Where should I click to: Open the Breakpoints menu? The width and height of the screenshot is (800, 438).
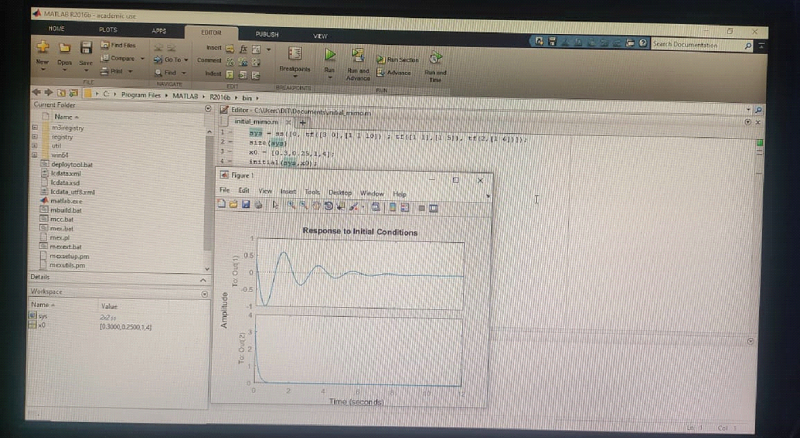pyautogui.click(x=295, y=60)
